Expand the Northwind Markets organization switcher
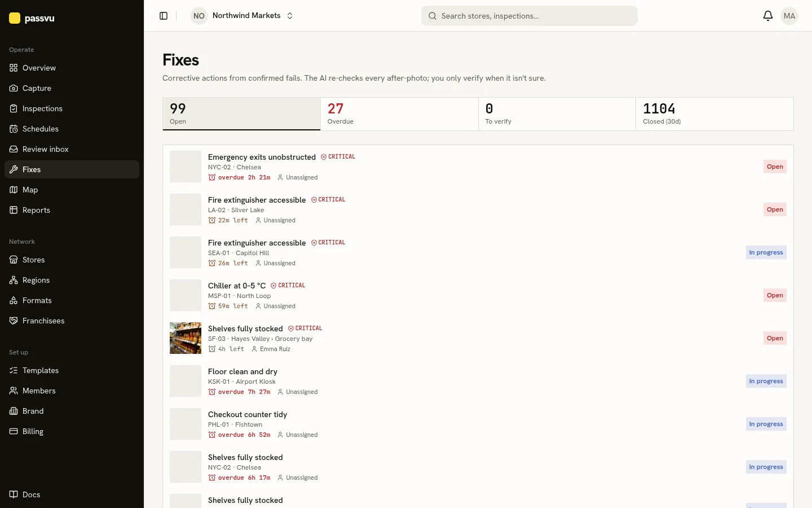The width and height of the screenshot is (812, 508). (x=242, y=16)
